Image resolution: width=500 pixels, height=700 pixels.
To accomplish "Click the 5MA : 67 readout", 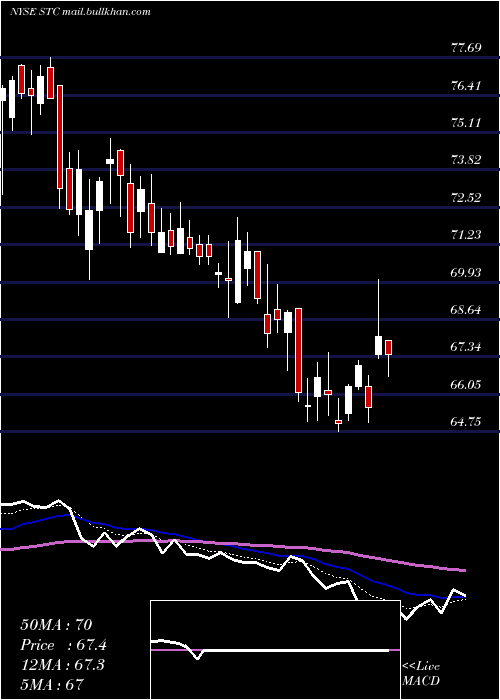I will point(52,684).
